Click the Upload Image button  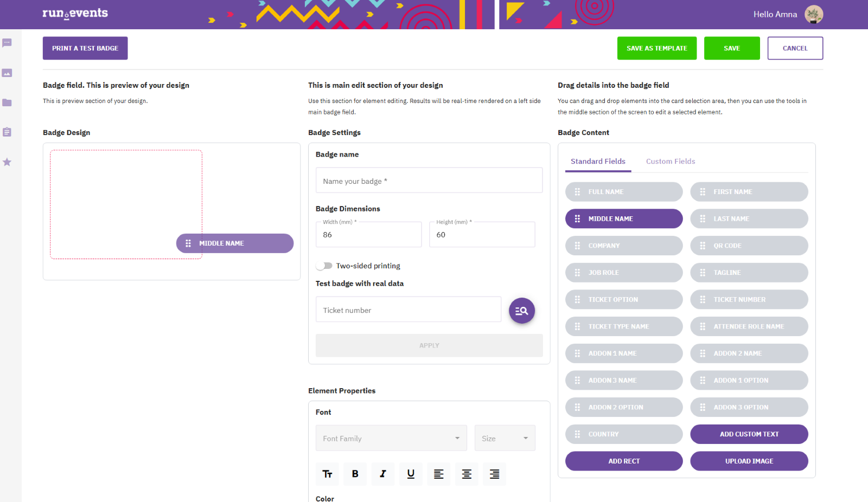(749, 461)
